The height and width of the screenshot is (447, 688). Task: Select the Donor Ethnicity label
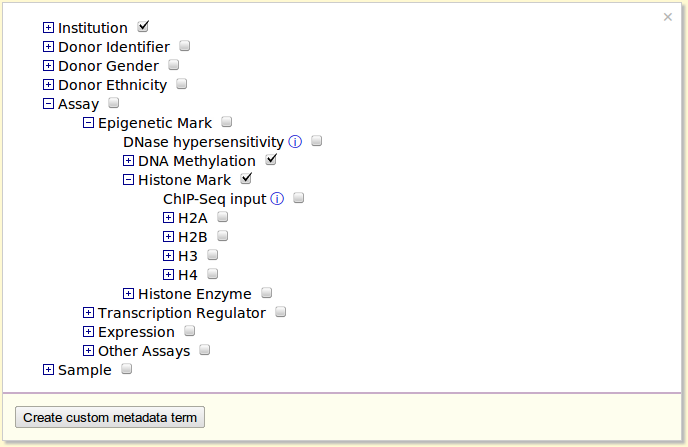pos(113,85)
